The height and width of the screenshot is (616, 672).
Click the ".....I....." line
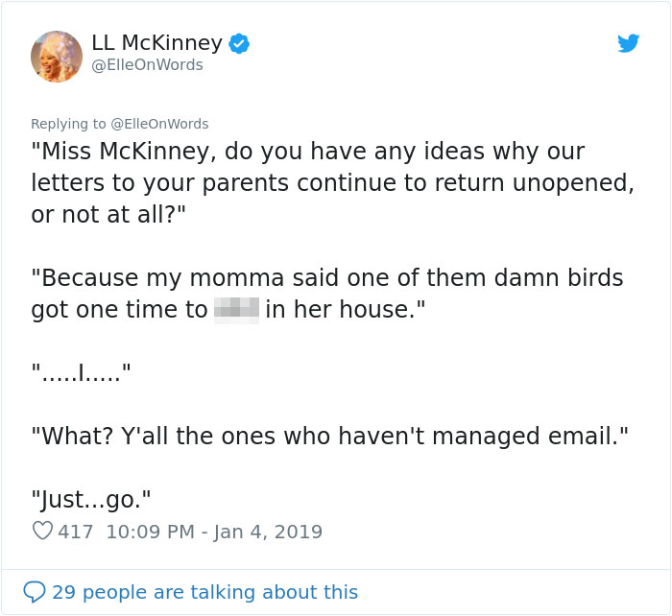click(x=81, y=373)
